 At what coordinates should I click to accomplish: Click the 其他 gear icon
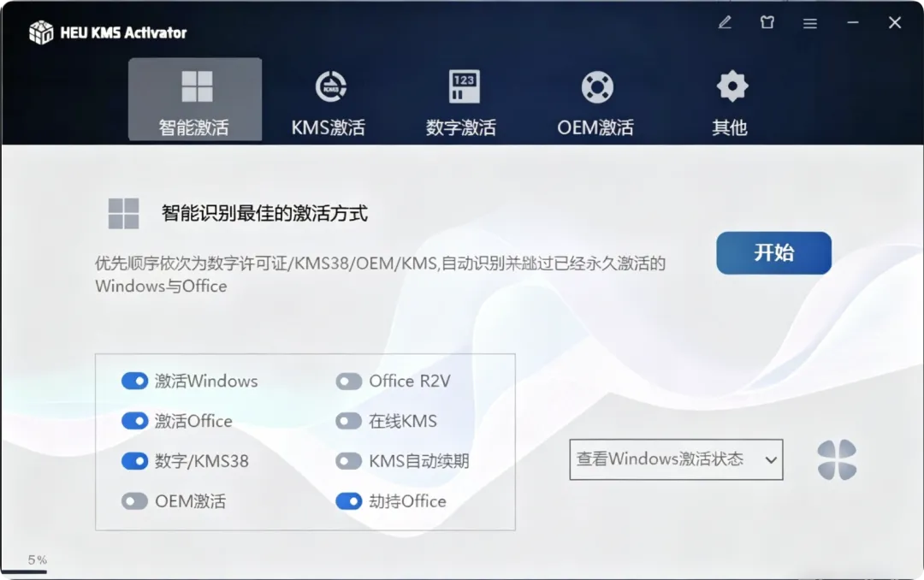pos(731,86)
